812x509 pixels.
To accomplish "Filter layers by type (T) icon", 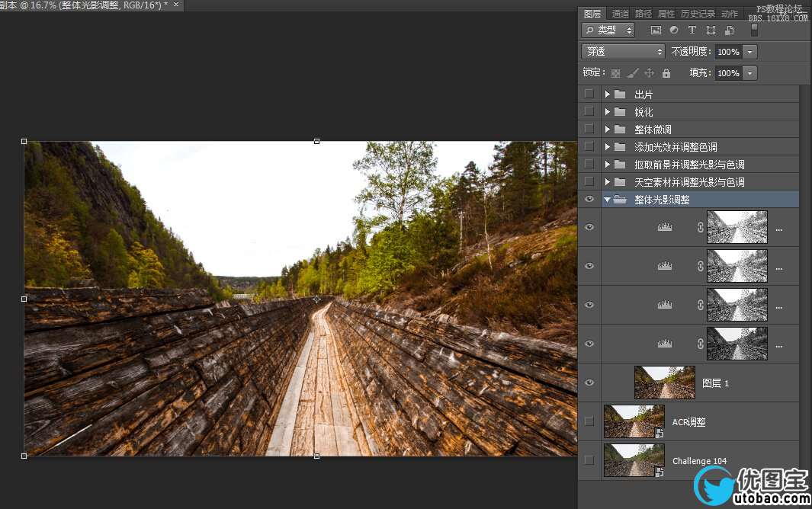I will pyautogui.click(x=692, y=30).
